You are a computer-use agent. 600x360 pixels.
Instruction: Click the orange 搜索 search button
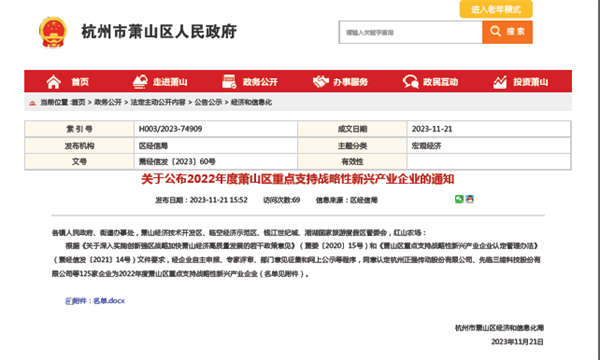(507, 32)
